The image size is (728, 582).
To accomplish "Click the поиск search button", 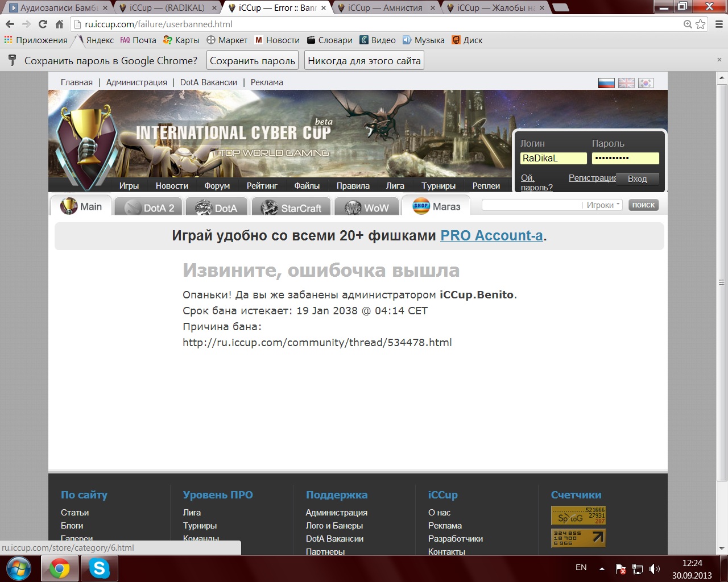I will click(x=643, y=205).
